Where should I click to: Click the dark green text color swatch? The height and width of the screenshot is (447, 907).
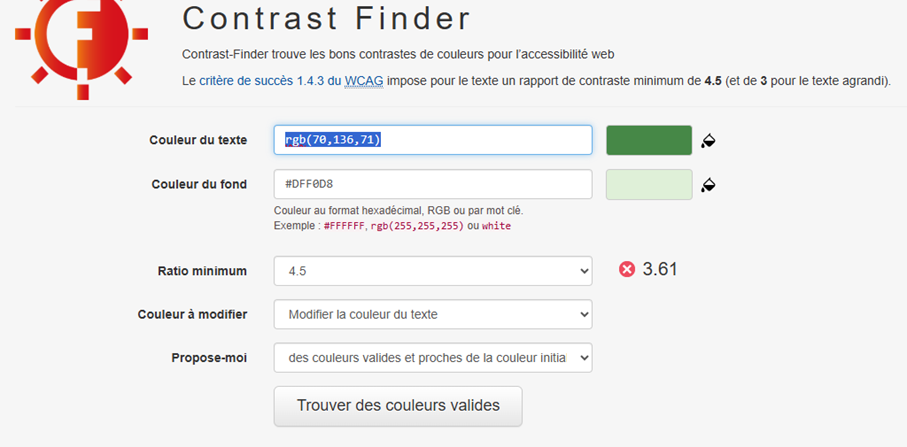649,140
